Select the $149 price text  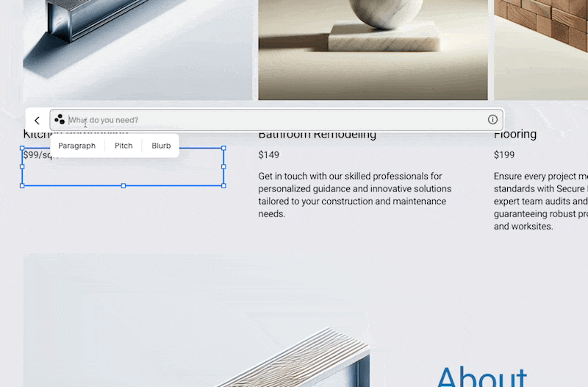(269, 155)
